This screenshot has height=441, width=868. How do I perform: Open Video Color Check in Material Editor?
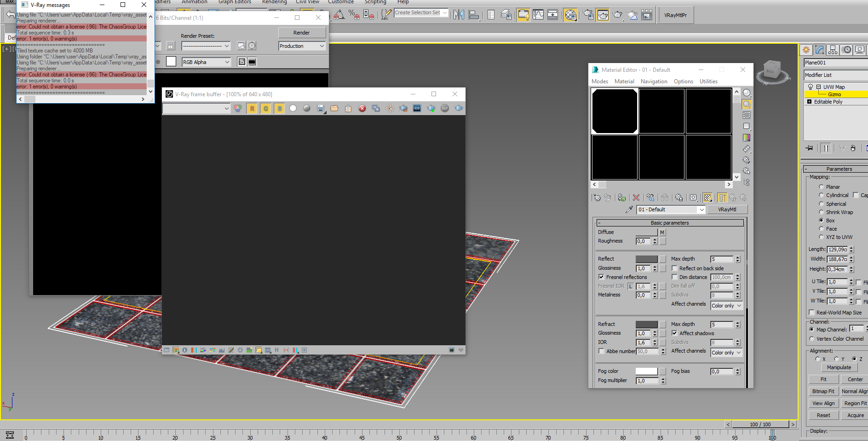747,137
